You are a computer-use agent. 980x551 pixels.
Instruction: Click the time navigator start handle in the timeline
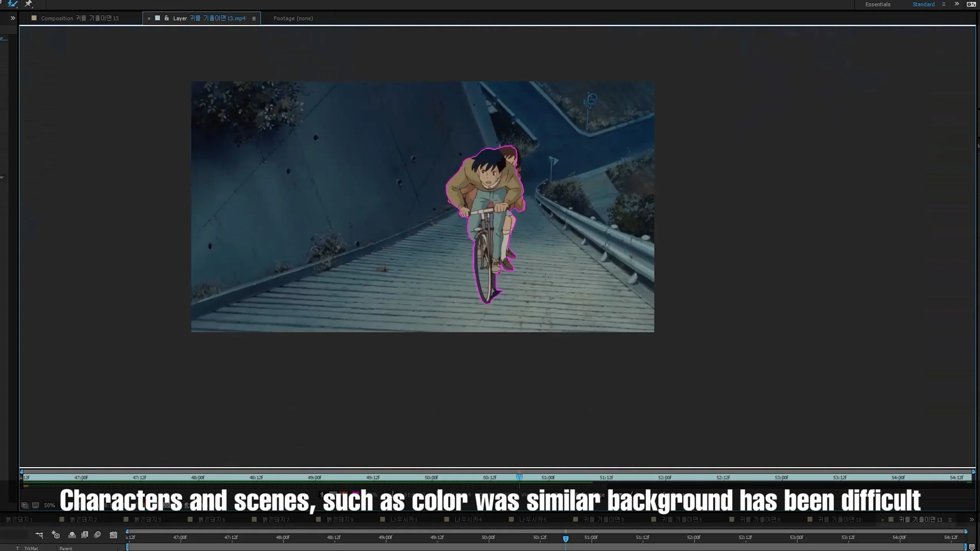pos(127,531)
